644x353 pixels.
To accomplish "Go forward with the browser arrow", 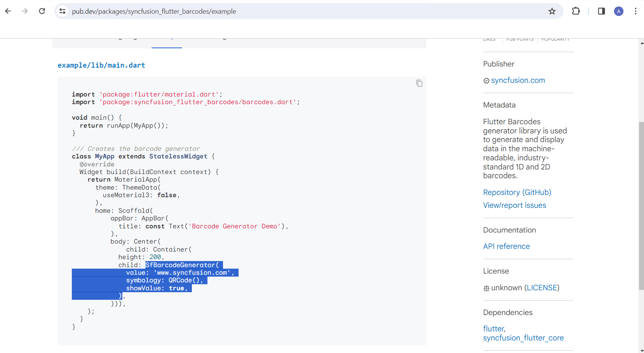I will (25, 11).
